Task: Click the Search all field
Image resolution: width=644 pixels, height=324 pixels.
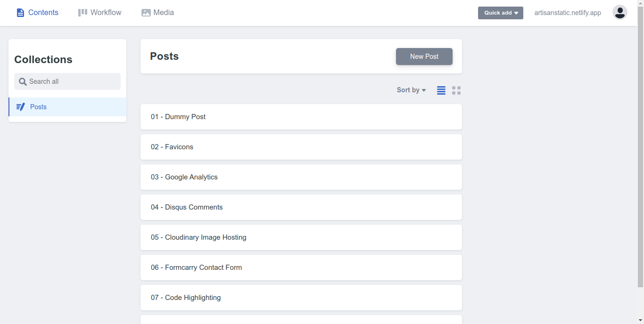Action: (x=67, y=81)
